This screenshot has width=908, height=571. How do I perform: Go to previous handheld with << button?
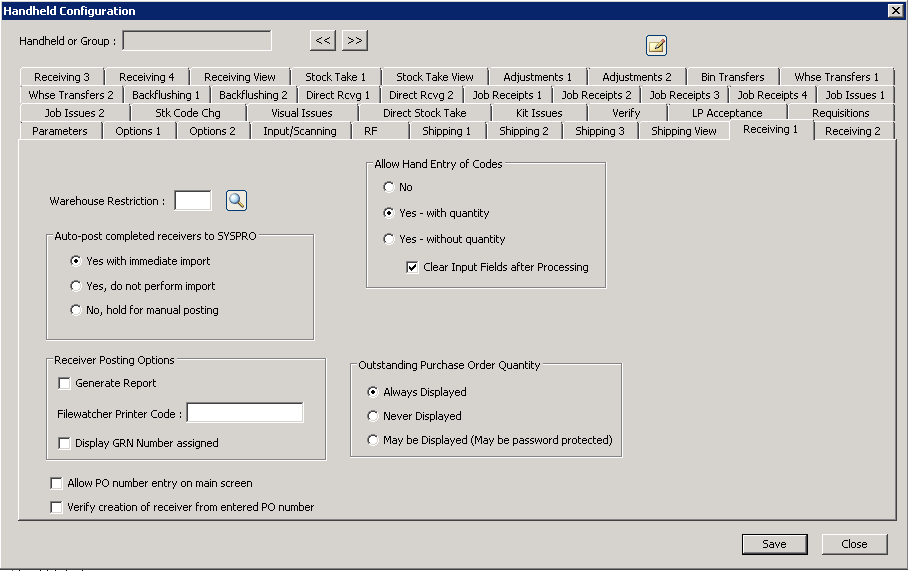point(322,41)
